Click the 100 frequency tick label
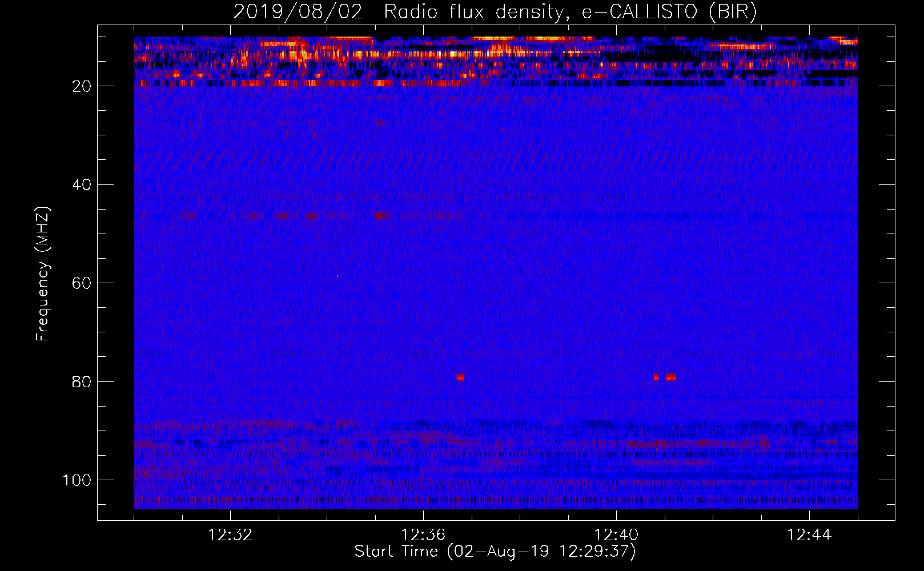 77,480
